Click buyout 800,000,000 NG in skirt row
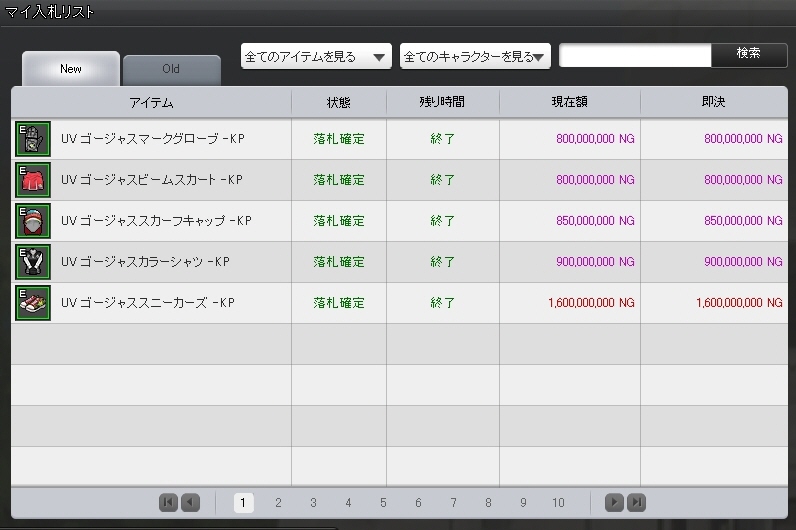Viewport: 796px width, 530px height. [743, 180]
